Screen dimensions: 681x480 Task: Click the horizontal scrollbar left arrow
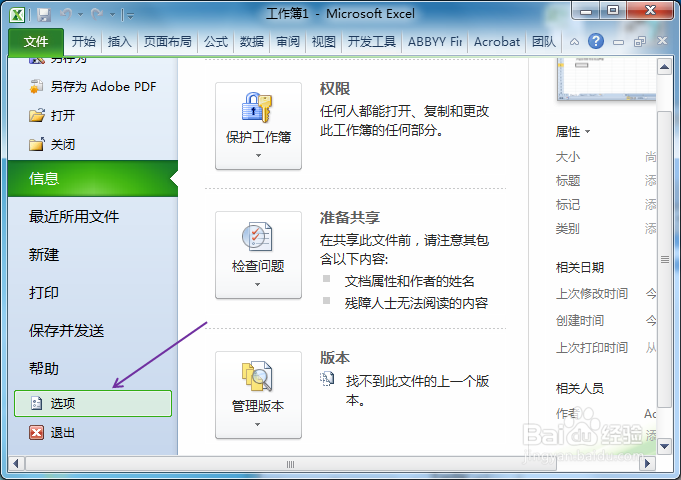click(16, 463)
